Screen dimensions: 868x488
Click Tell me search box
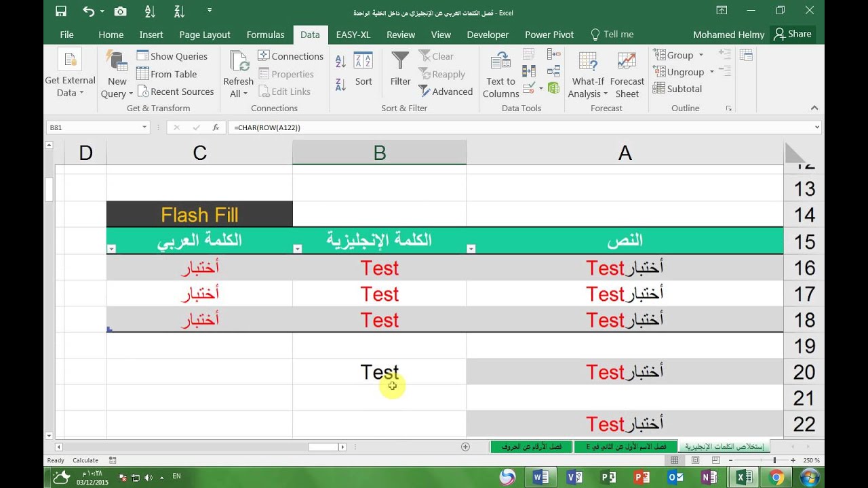pos(612,35)
